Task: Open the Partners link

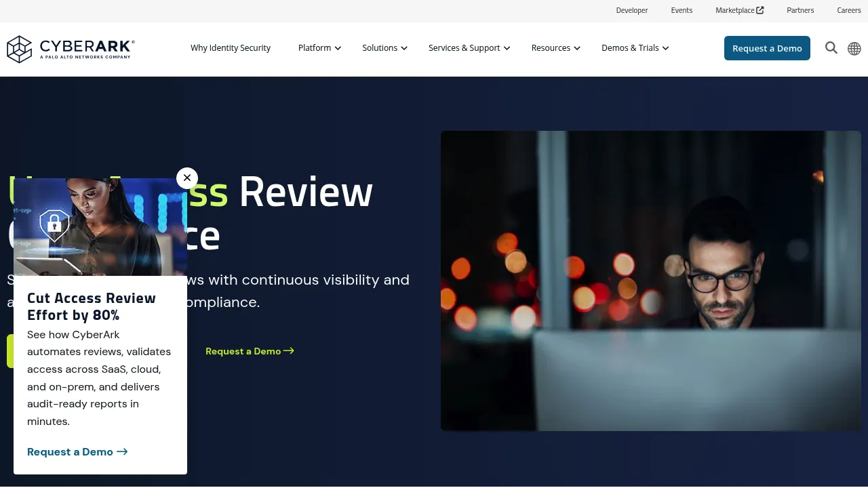Action: (800, 10)
